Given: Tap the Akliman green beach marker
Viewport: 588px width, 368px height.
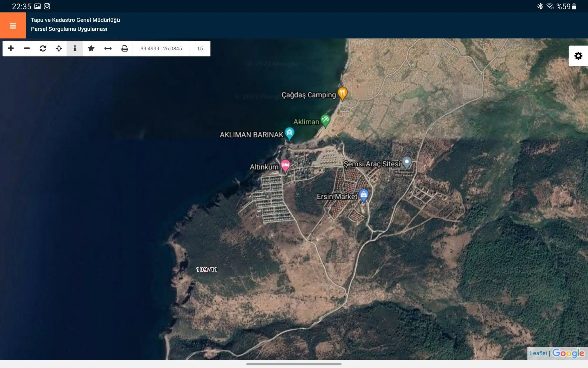Looking at the screenshot, I should [325, 121].
